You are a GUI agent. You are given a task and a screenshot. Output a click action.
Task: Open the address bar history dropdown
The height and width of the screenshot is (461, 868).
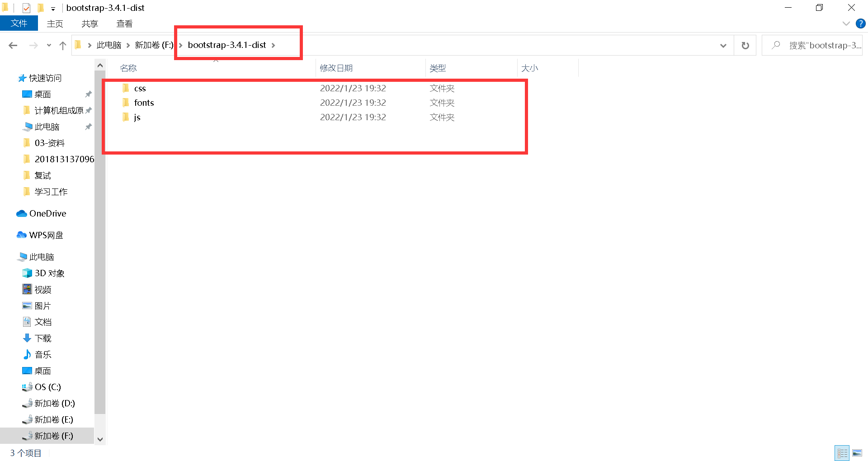(723, 45)
